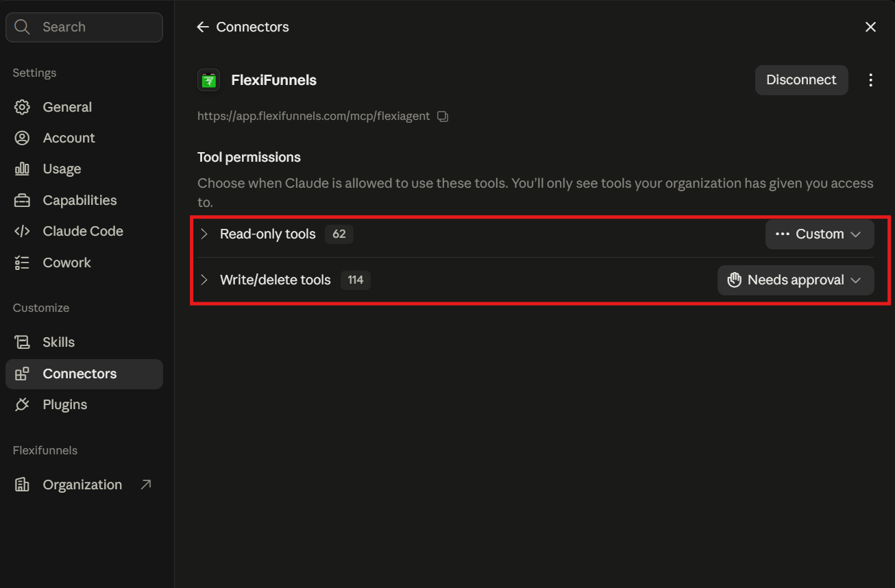This screenshot has width=895, height=588.
Task: Open the three-dot connector options menu
Action: coord(870,80)
